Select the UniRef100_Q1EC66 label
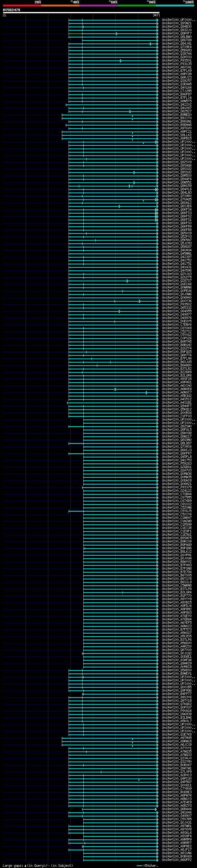Viewport: 197px width, 868px height. tap(177, 284)
